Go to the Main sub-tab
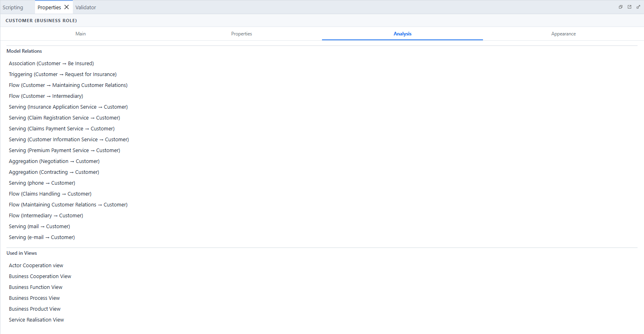 click(x=80, y=34)
